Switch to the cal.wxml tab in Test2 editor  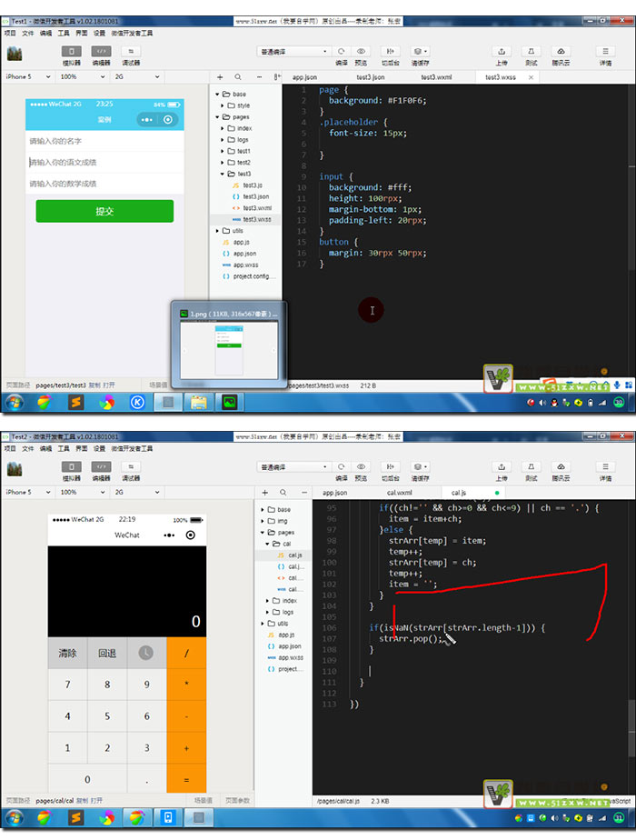[x=400, y=493]
